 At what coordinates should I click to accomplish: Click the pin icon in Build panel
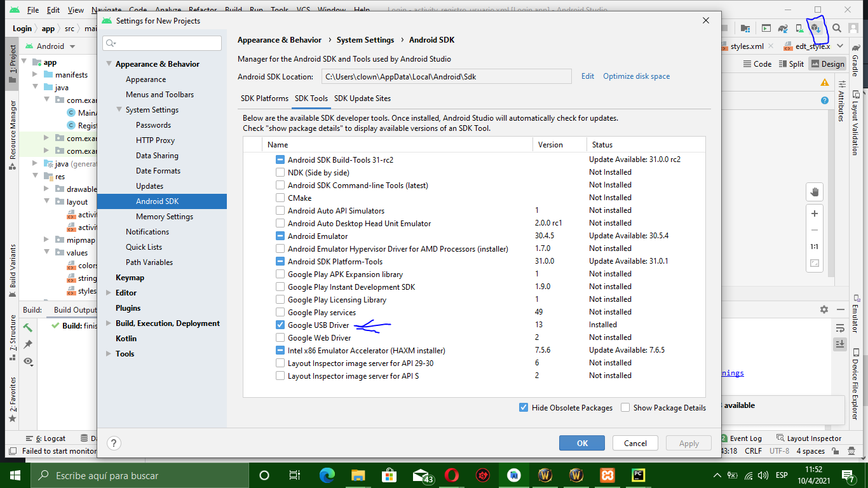pos(28,344)
